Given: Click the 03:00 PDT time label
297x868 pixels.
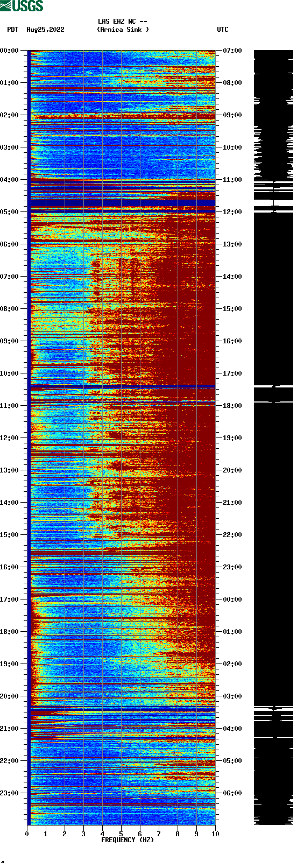Looking at the screenshot, I should (10, 147).
